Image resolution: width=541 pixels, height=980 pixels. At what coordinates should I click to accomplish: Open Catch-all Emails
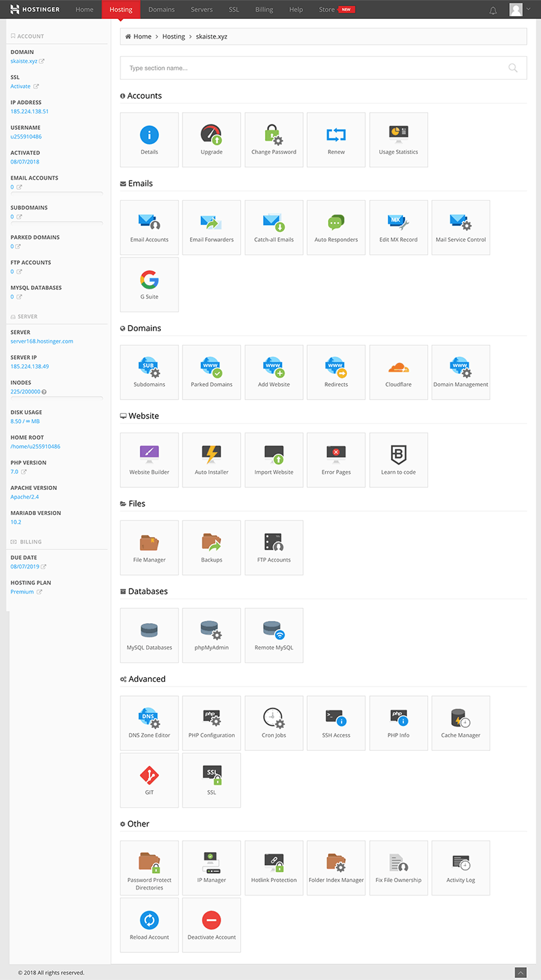pyautogui.click(x=274, y=228)
